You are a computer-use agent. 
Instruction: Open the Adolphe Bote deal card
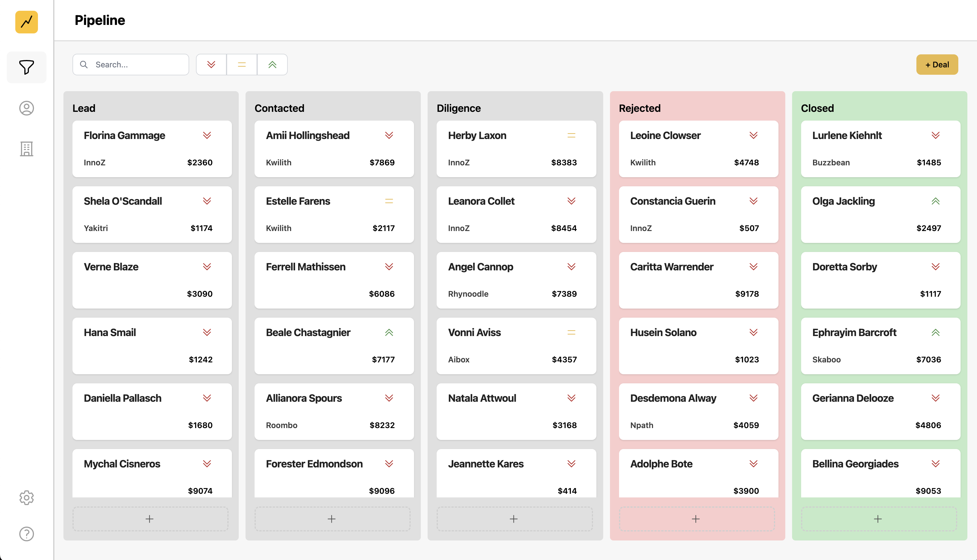pyautogui.click(x=699, y=473)
